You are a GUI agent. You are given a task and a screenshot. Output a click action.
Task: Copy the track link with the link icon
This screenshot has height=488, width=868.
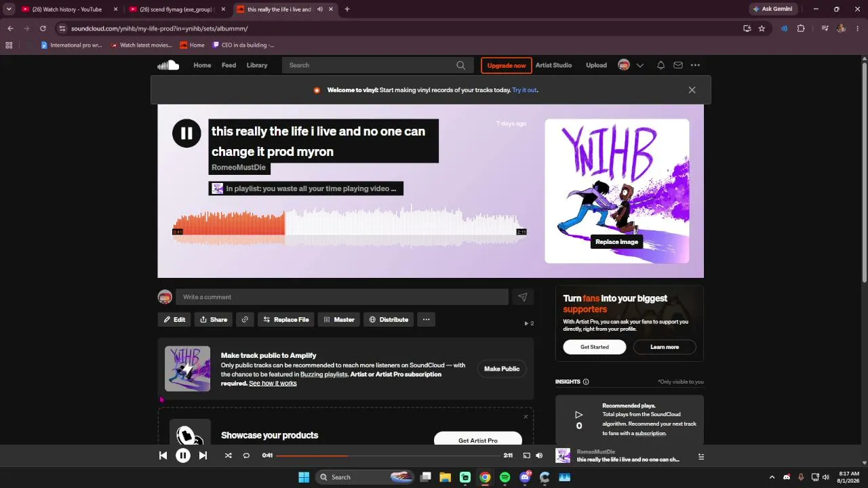[245, 319]
